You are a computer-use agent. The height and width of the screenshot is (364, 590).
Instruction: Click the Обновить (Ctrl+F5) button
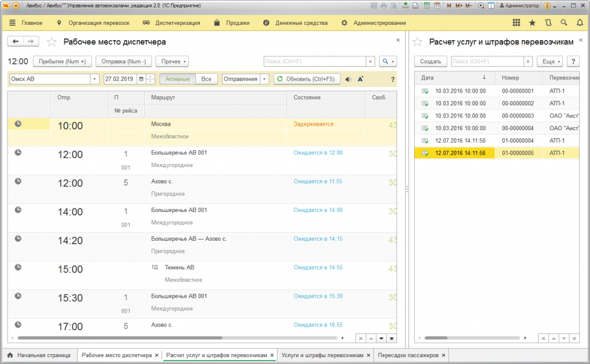307,79
